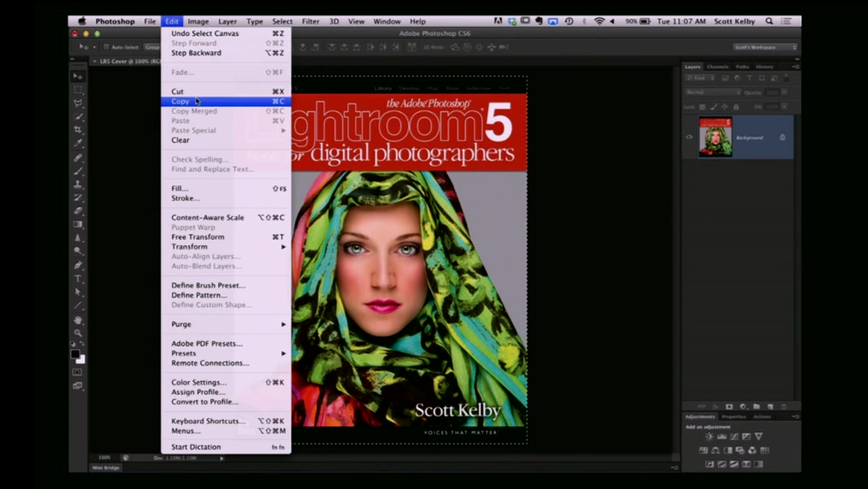Select the Eraser tool
The height and width of the screenshot is (489, 868).
click(x=77, y=211)
